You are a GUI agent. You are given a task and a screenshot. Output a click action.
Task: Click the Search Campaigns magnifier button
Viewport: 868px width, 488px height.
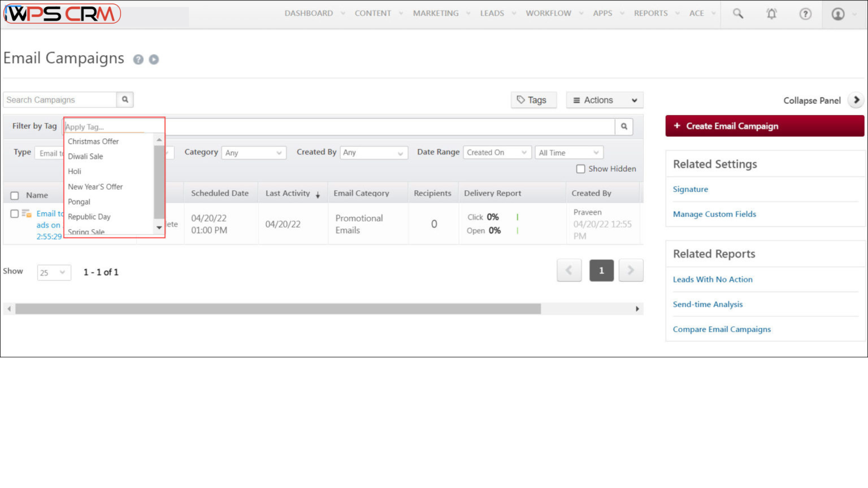[125, 100]
